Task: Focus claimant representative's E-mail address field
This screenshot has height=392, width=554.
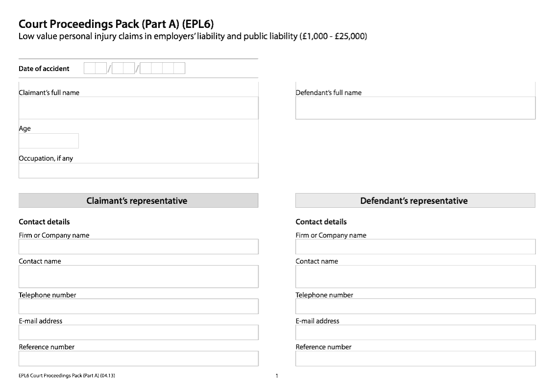Action: coord(138,332)
